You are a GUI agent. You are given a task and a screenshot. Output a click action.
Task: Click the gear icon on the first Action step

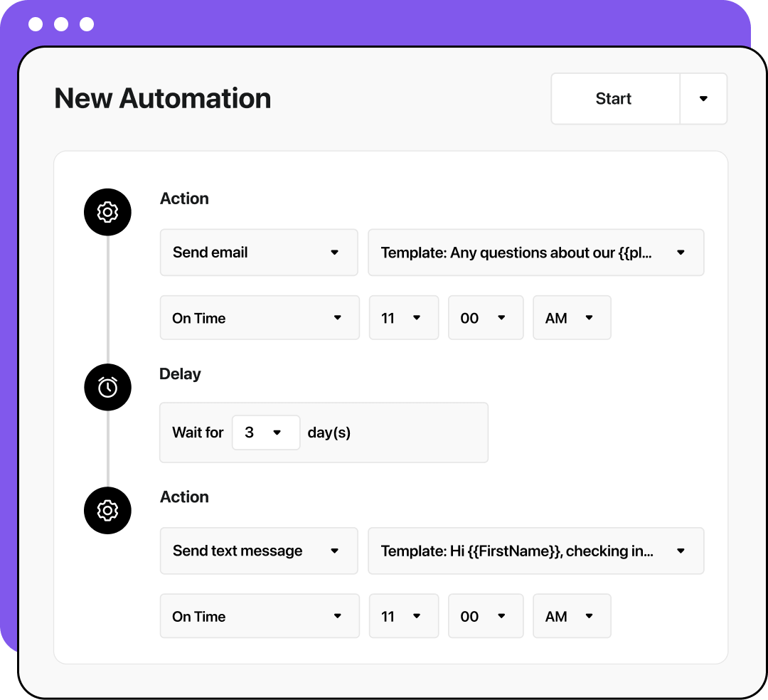107,211
